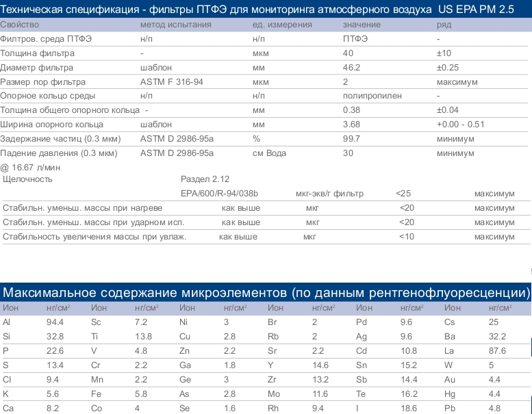Select 'Ширина опорного кольца' row label
Viewport: 532px width, 414px height.
click(x=51, y=125)
